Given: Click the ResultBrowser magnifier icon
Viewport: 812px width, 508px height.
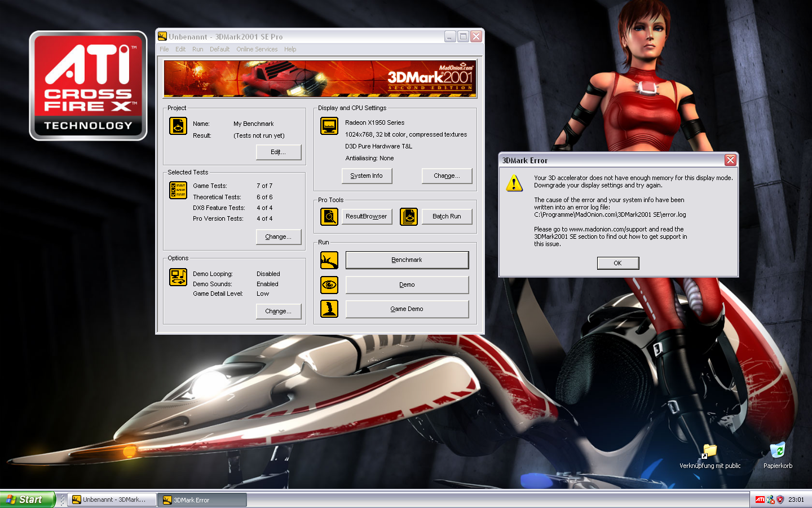Looking at the screenshot, I should (329, 216).
